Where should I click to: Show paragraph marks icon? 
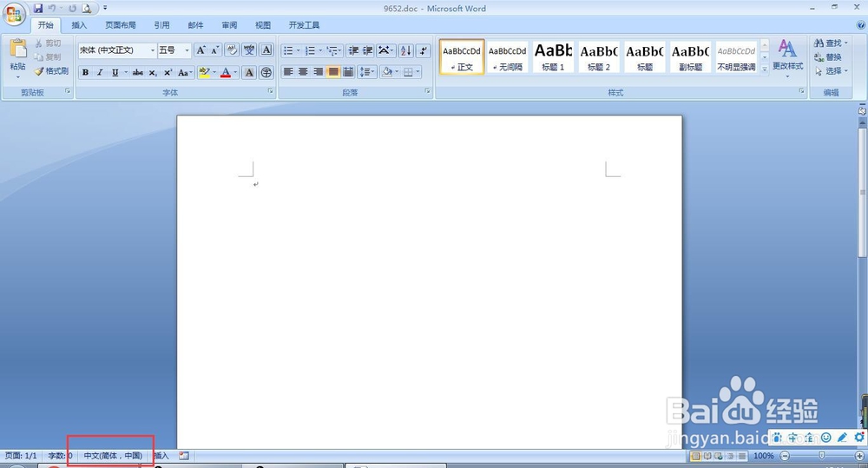424,50
